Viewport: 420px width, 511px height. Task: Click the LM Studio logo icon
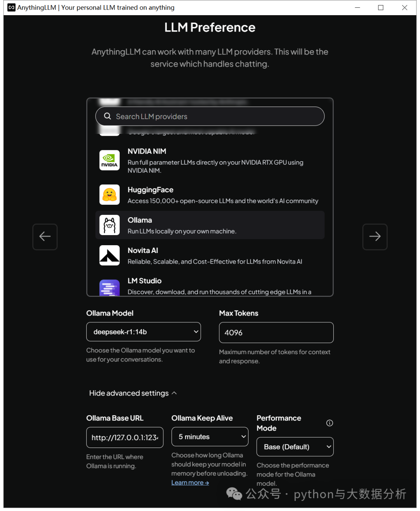[109, 287]
